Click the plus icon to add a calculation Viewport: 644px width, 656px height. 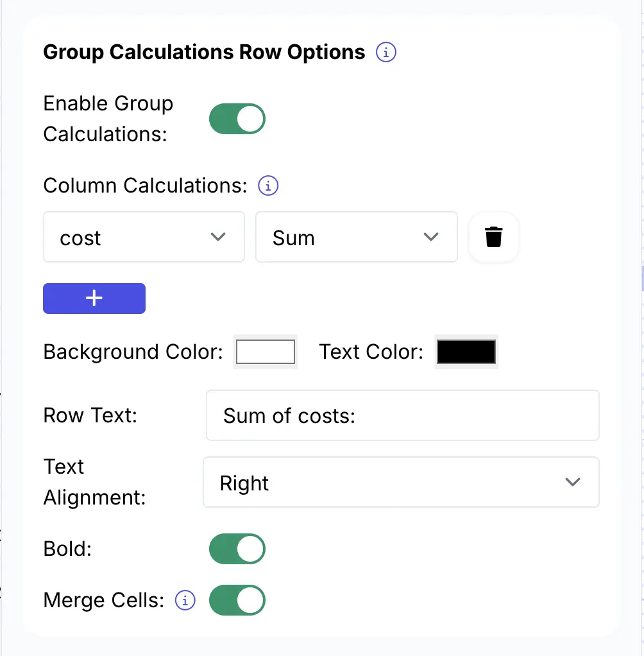tap(94, 298)
